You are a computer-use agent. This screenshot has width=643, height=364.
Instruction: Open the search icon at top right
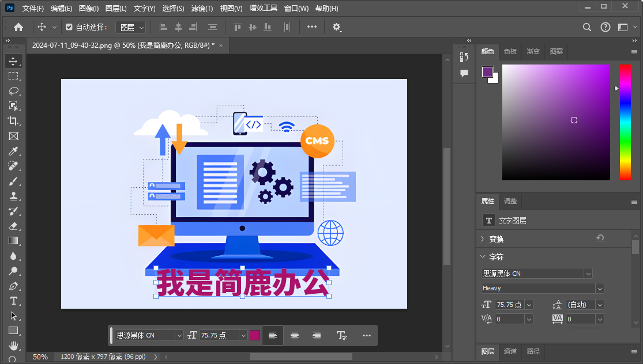point(587,27)
